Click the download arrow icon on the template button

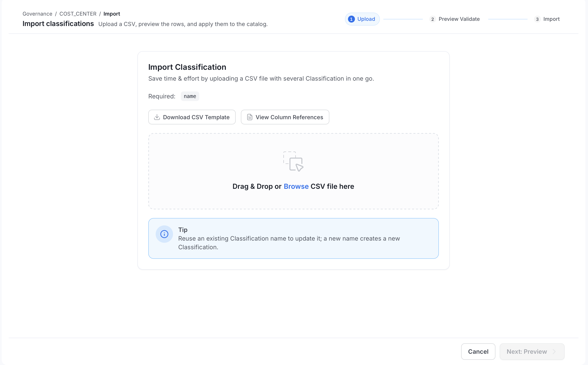click(x=157, y=117)
